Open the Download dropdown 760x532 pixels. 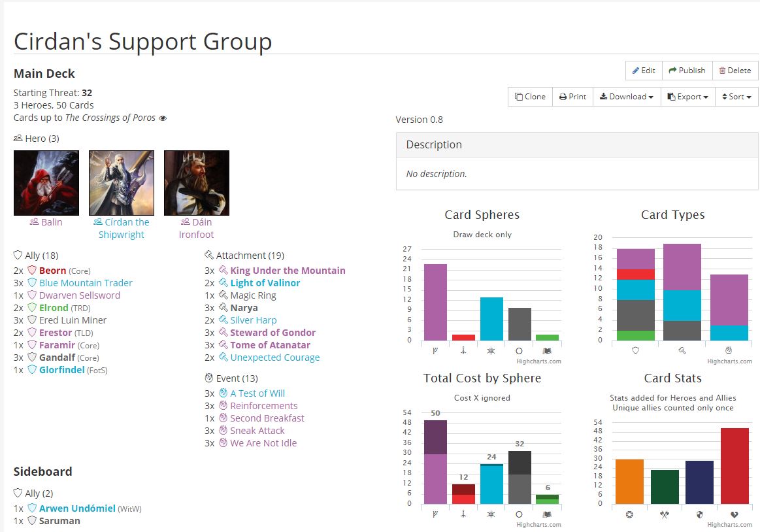pyautogui.click(x=626, y=96)
